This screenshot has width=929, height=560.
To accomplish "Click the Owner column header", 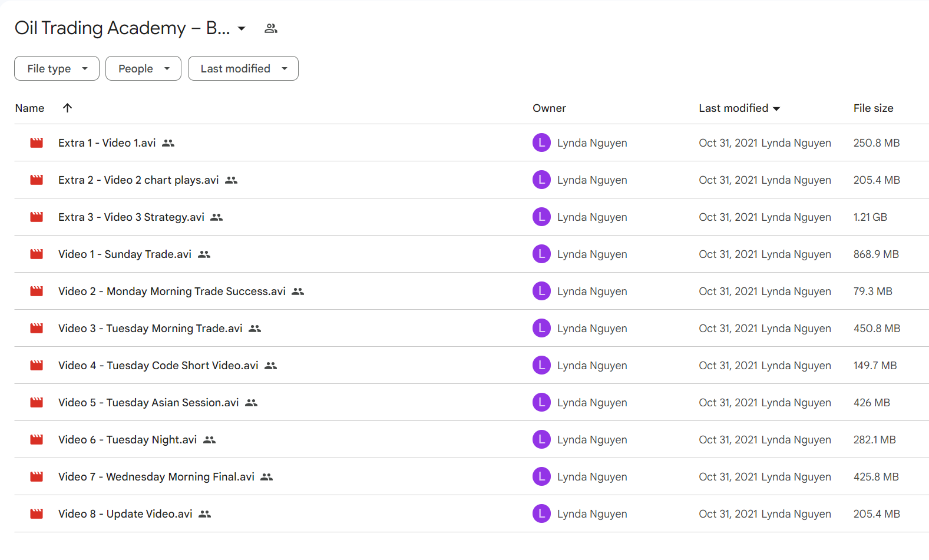I will (549, 108).
